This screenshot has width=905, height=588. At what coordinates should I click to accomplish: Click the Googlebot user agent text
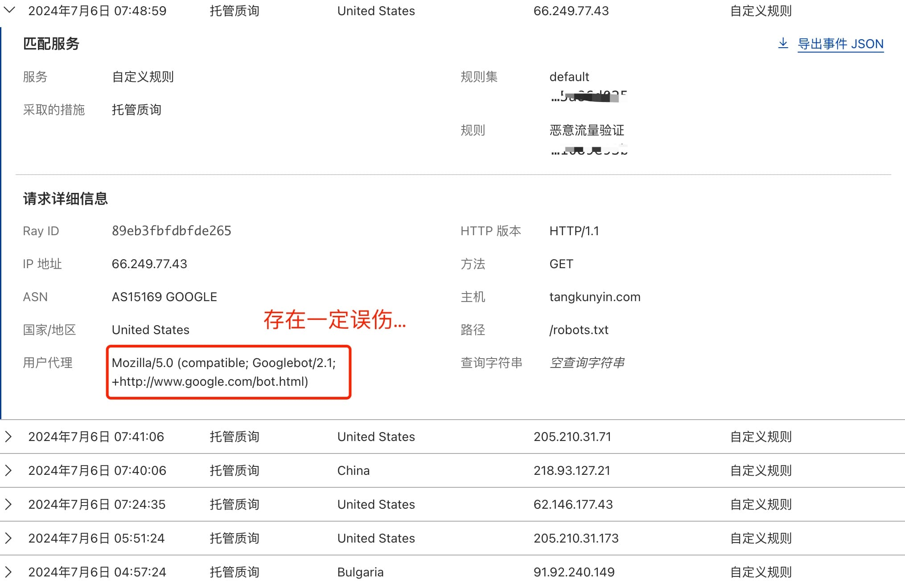tap(223, 372)
